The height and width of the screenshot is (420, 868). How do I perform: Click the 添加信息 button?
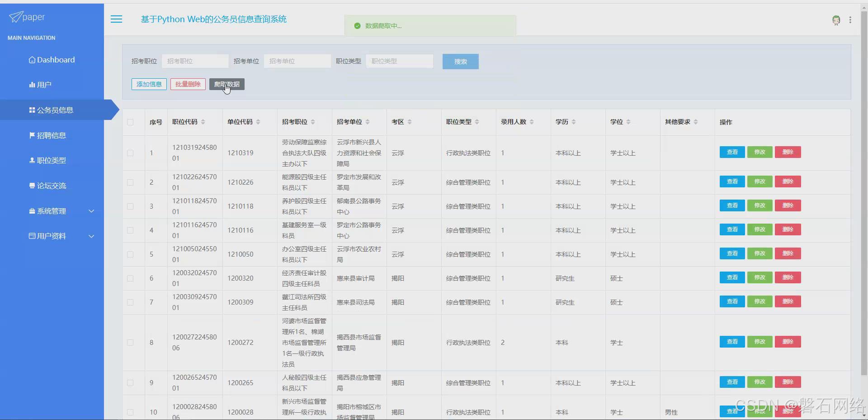[149, 84]
